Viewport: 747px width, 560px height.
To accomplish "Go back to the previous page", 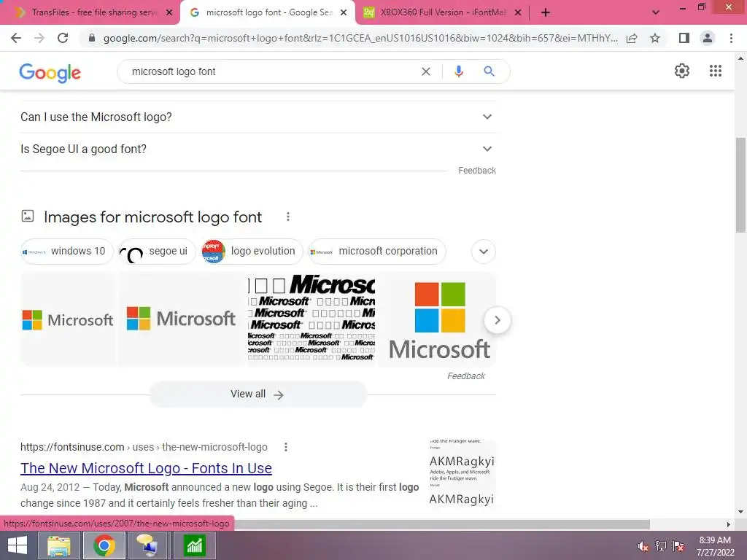I will (16, 38).
